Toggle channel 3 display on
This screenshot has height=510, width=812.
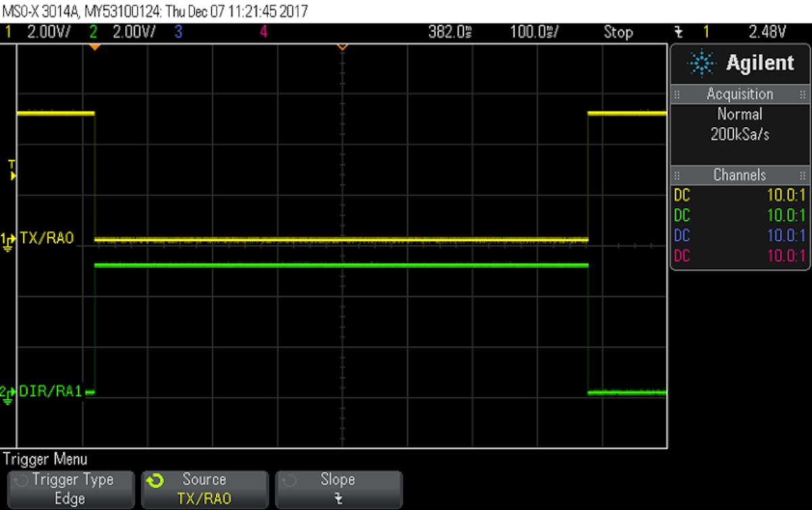(178, 32)
